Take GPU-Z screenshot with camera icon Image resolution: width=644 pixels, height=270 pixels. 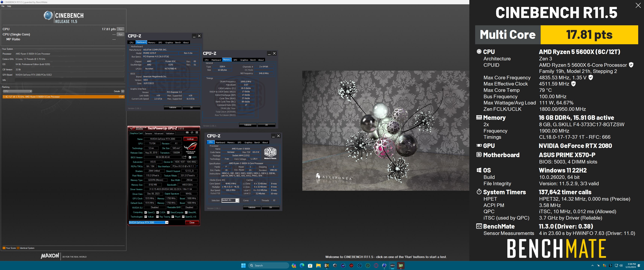pyautogui.click(x=187, y=133)
